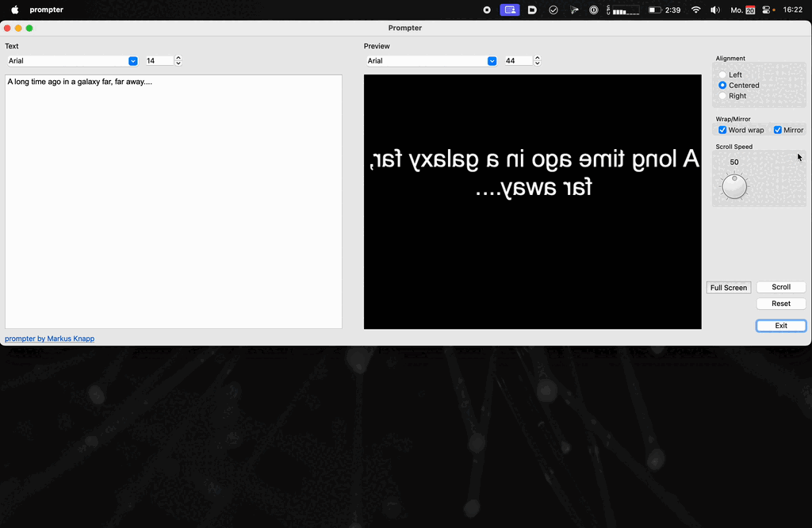Open the Apple menu
The image size is (812, 528).
tap(15, 10)
